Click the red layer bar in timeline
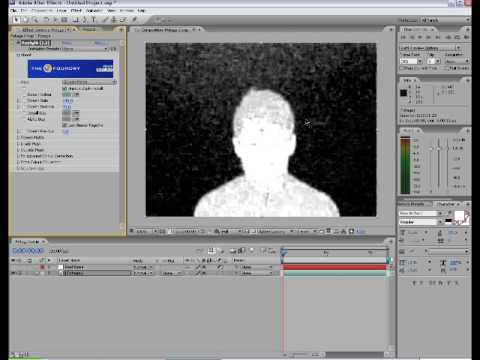Screen dimensions: 480x360 335,267
